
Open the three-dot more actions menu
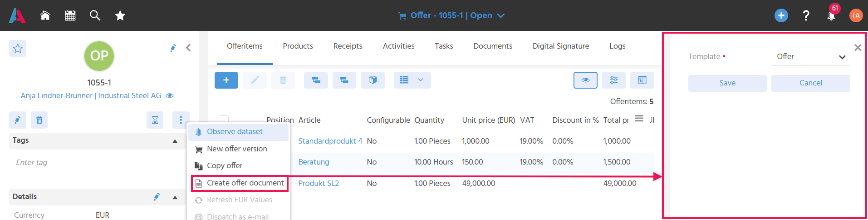[181, 120]
